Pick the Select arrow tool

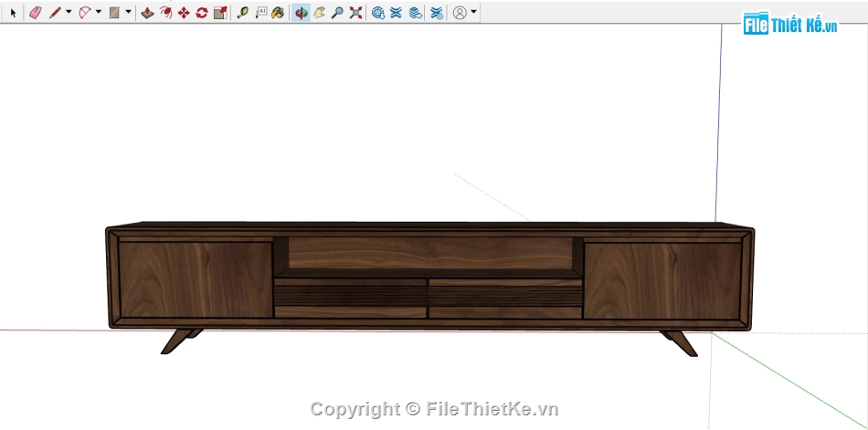[x=14, y=13]
